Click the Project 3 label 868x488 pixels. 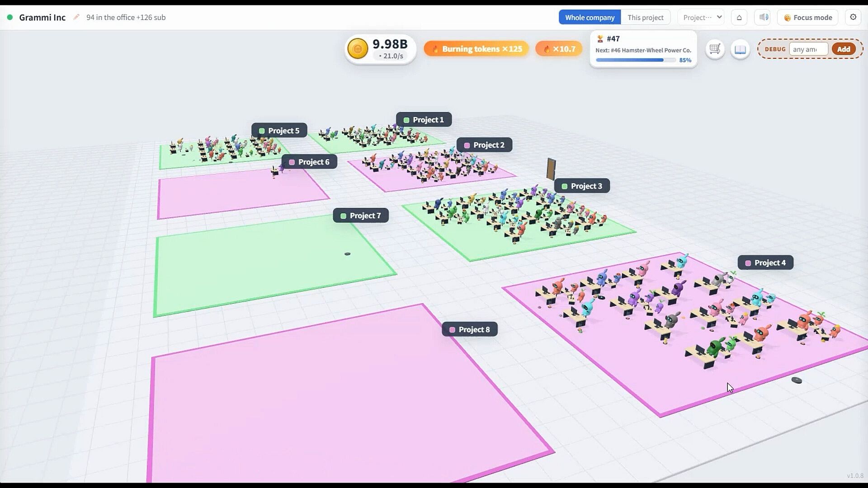[582, 186]
